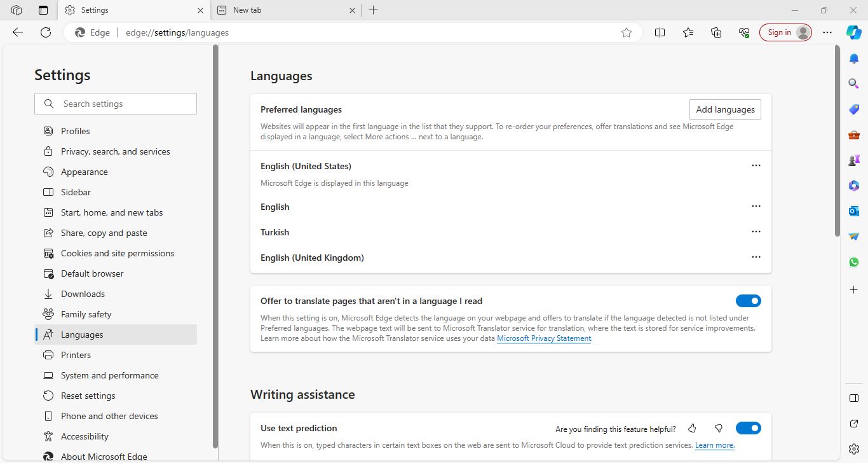This screenshot has height=463, width=868.
Task: Thumbs down the text prediction feature
Action: (719, 429)
